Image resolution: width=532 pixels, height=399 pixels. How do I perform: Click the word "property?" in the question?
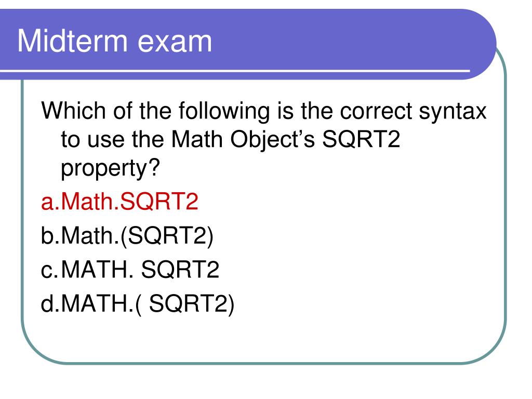coord(110,168)
